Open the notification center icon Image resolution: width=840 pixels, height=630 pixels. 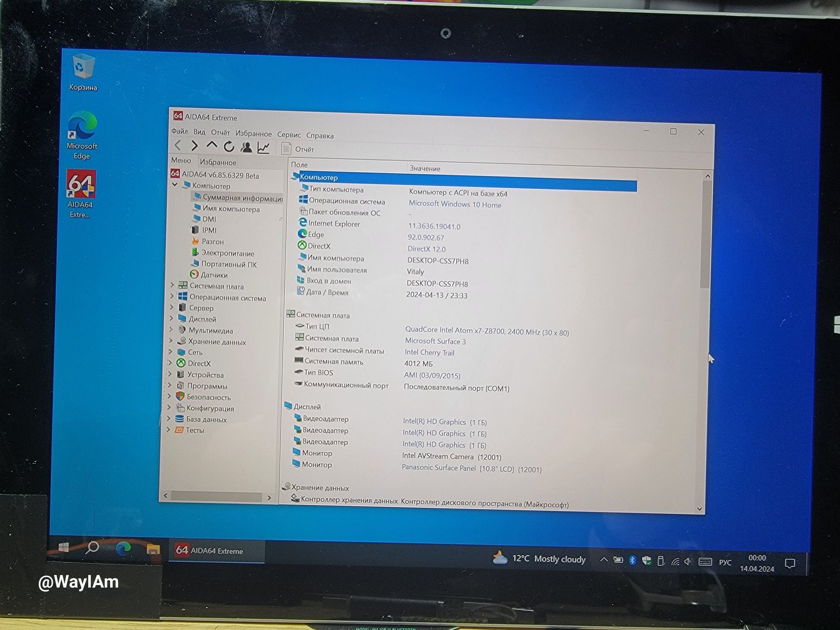790,563
